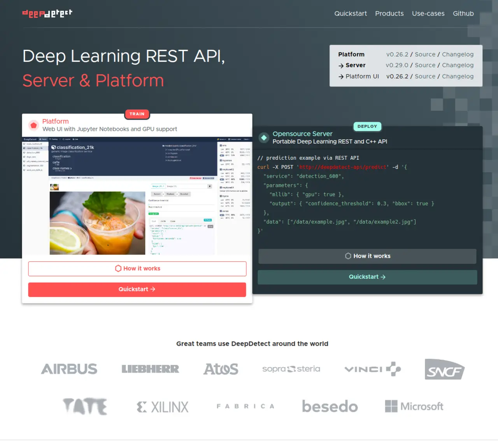Viewport: 498px width, 448px height.
Task: Click the red Platform pentagon icon
Action: [33, 125]
